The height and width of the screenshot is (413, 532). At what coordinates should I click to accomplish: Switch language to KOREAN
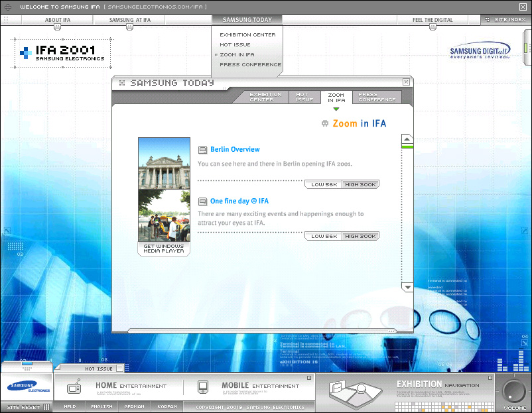pyautogui.click(x=167, y=406)
